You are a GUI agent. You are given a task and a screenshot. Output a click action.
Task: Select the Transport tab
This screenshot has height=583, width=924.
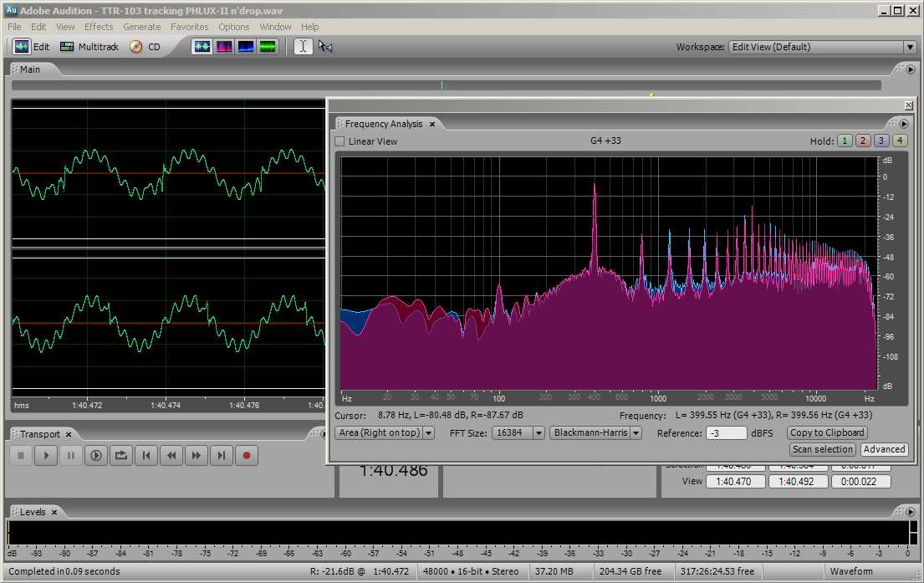coord(39,434)
